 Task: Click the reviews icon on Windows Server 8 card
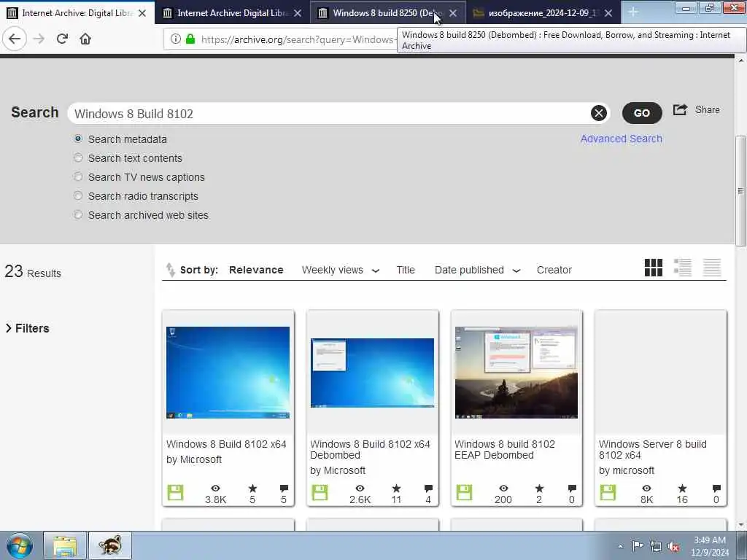pos(716,488)
